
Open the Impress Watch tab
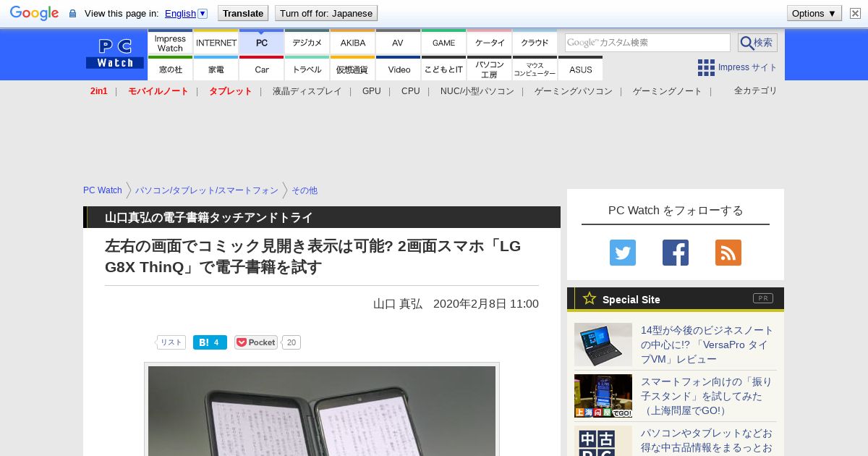click(x=170, y=42)
